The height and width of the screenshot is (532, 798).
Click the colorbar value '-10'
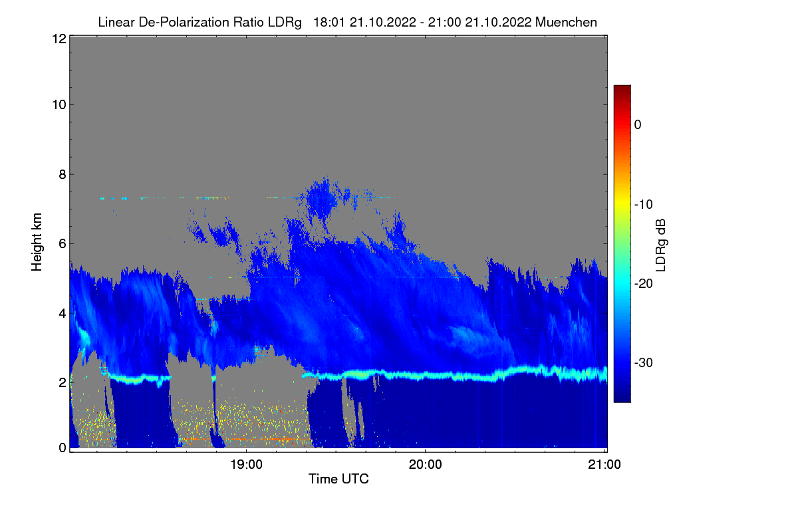click(643, 204)
